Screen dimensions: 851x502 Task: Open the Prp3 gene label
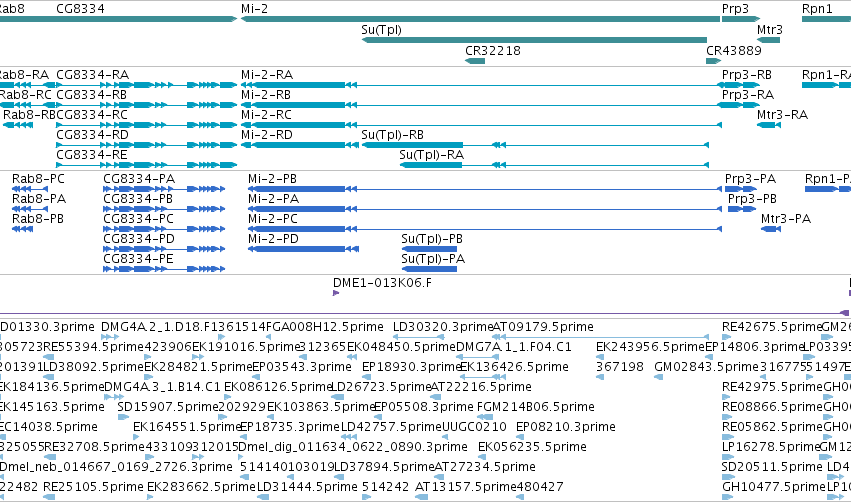point(735,9)
